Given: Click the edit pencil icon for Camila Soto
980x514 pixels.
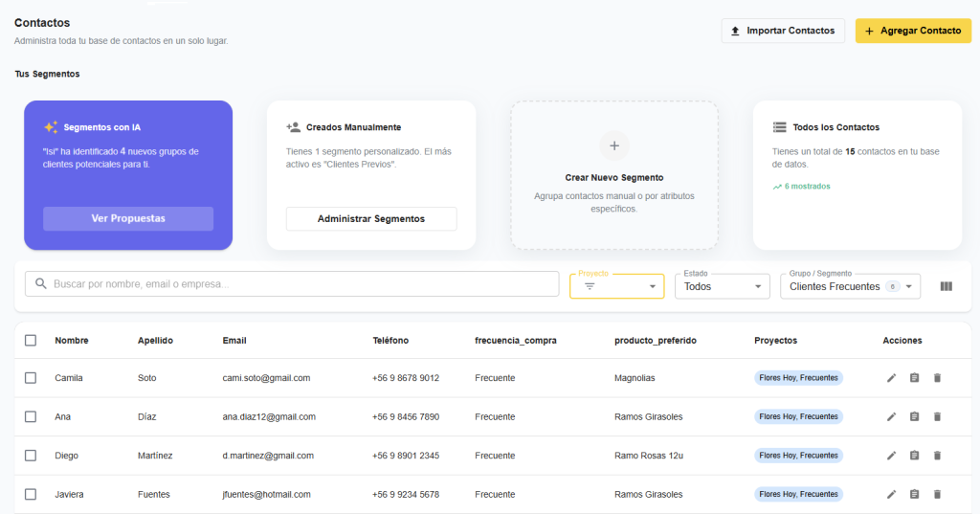Looking at the screenshot, I should 891,378.
